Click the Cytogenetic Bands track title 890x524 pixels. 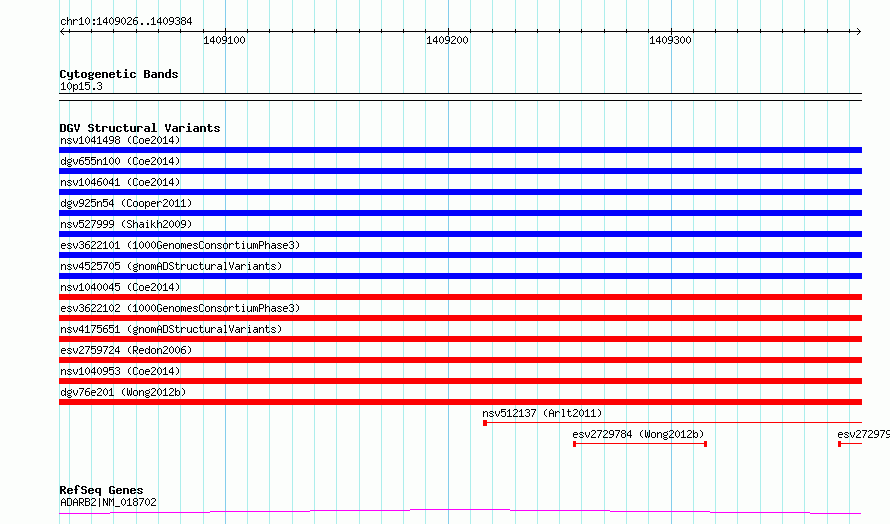point(119,74)
